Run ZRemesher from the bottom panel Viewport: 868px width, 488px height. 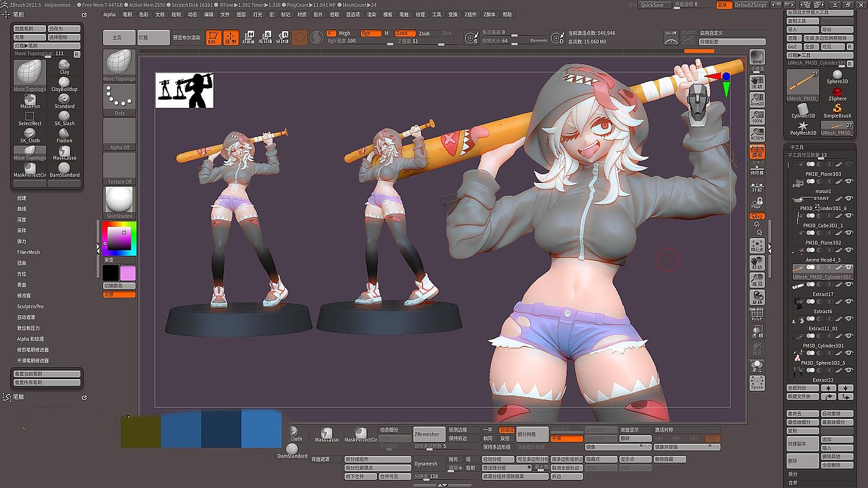(x=429, y=434)
